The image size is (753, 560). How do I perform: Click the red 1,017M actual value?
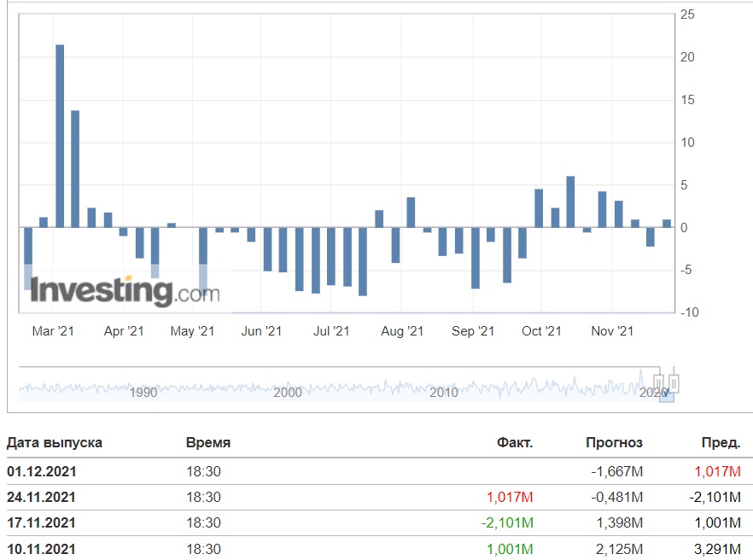510,497
